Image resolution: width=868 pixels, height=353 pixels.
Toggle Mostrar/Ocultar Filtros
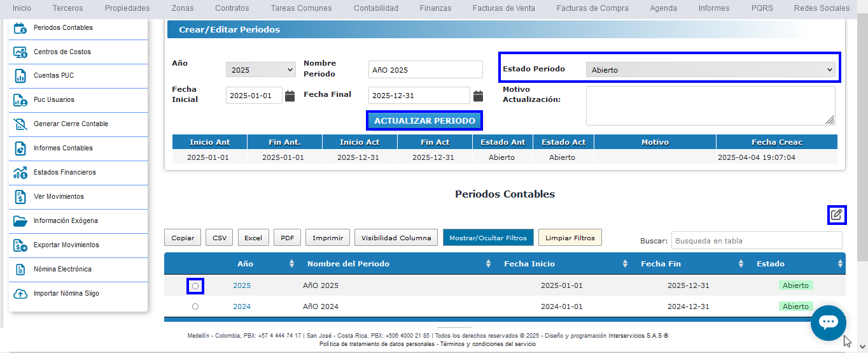click(488, 238)
